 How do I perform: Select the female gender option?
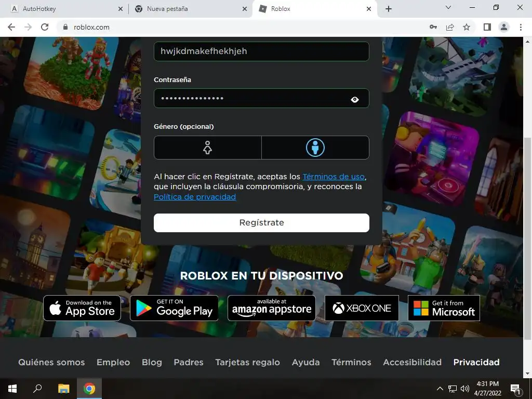(x=208, y=148)
